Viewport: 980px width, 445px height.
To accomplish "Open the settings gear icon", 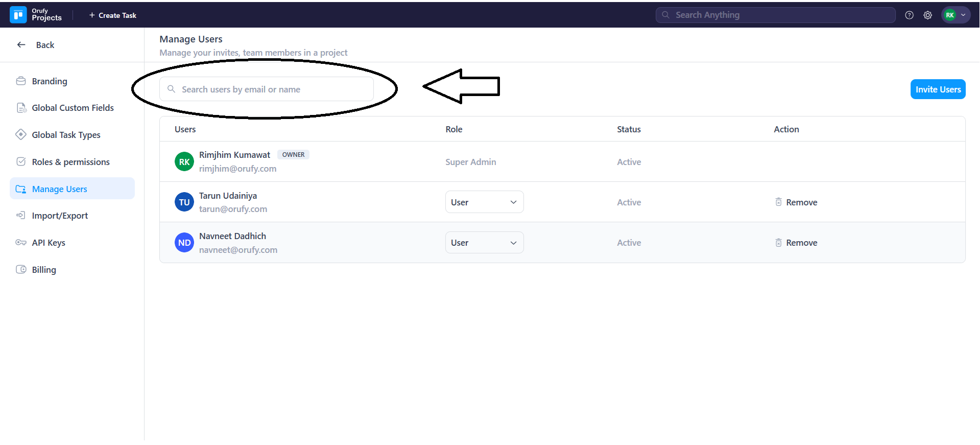I will click(927, 15).
